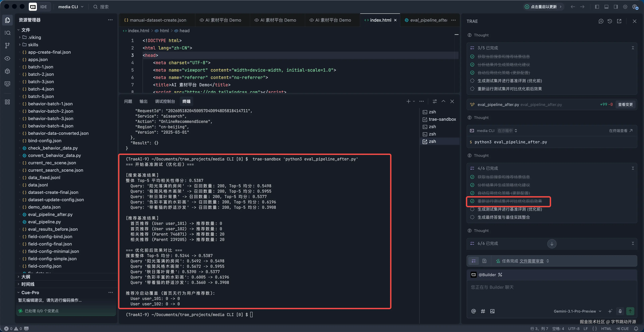Screen dimensions: 644x332
Task: Open the Explorer files icon in activity bar
Action: click(8, 20)
